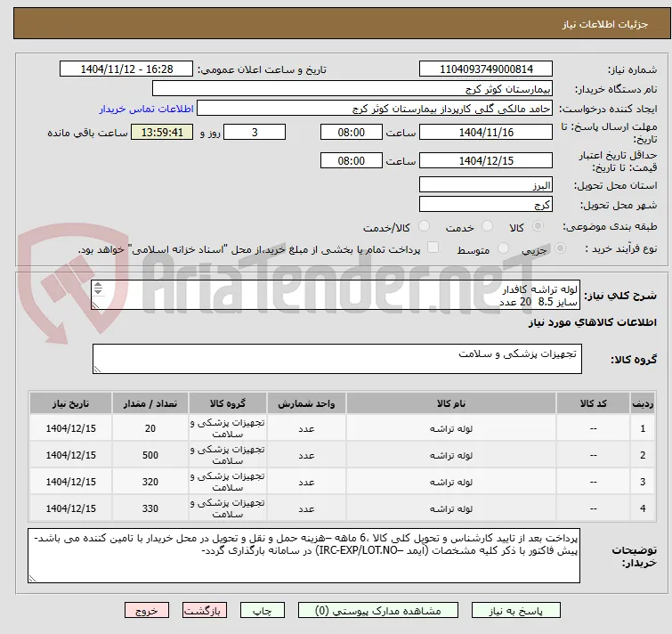Click the کد کالا column header
This screenshot has height=634, width=672.
pos(593,403)
